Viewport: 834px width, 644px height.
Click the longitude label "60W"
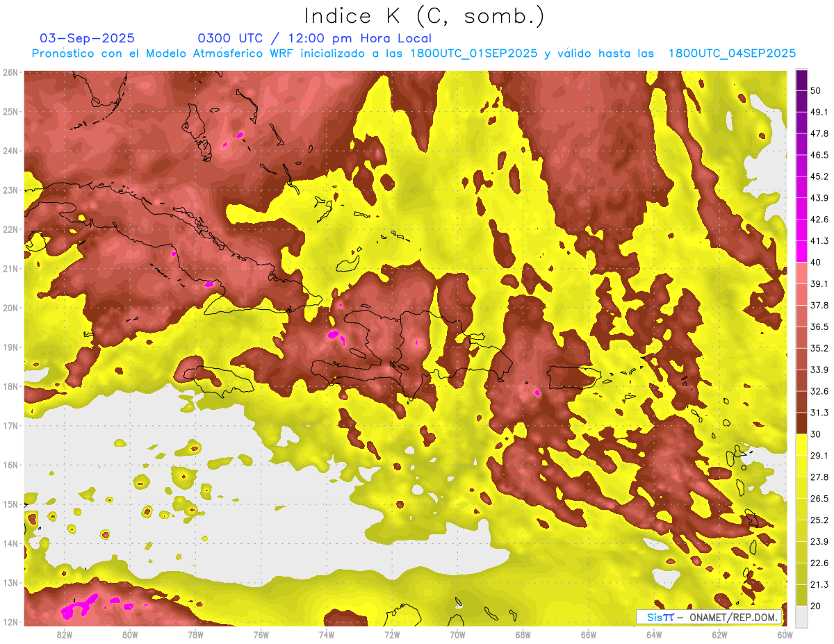(785, 635)
